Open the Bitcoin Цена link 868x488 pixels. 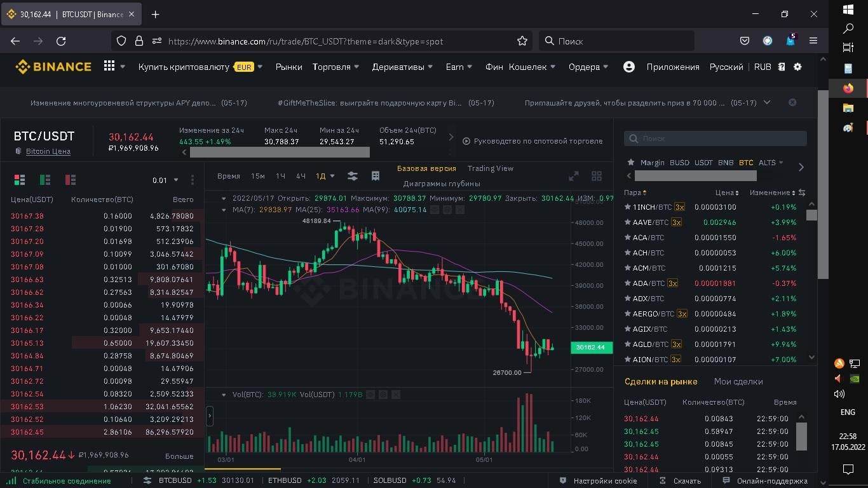tap(48, 151)
